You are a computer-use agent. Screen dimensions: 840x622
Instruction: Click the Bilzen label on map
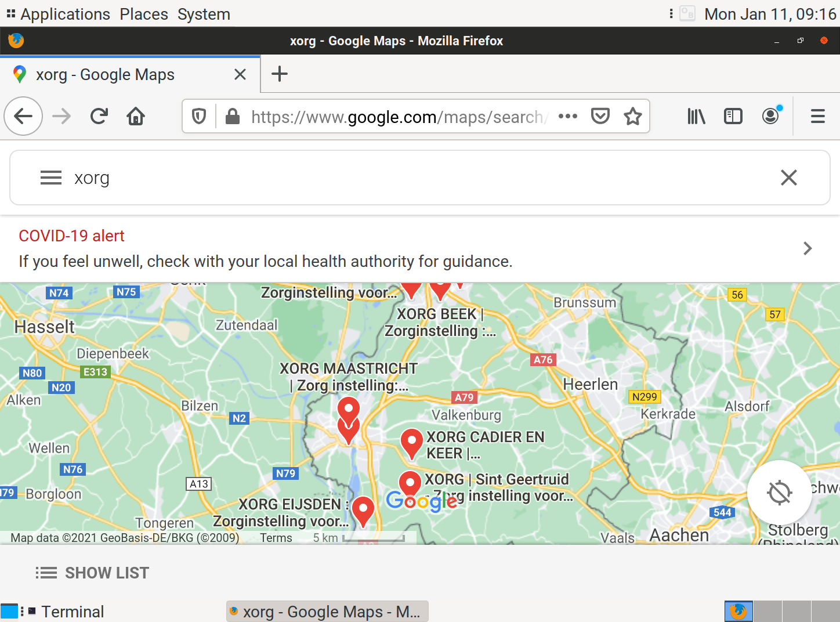pyautogui.click(x=200, y=406)
